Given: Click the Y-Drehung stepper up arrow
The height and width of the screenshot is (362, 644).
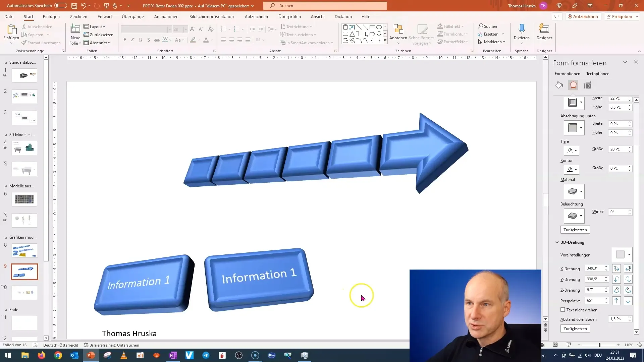Looking at the screenshot, I should point(607,277).
